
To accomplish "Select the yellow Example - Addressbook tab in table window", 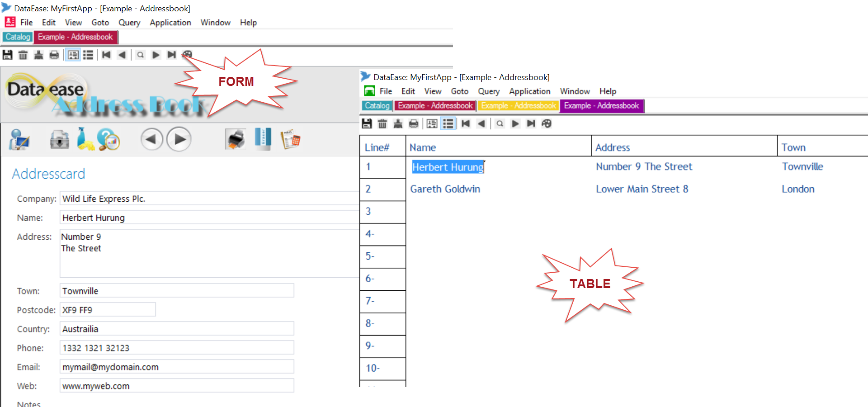I will click(519, 106).
